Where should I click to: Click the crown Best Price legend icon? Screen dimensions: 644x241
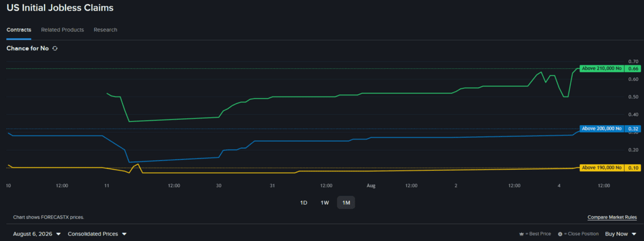(x=522, y=234)
